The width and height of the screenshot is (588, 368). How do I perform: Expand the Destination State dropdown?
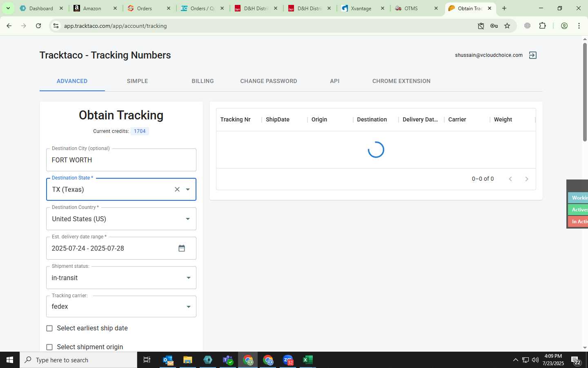[x=188, y=189]
